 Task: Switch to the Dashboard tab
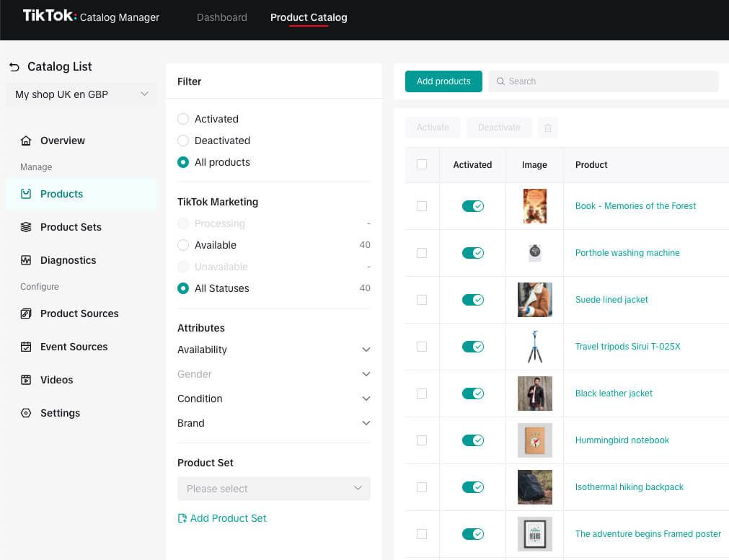pyautogui.click(x=222, y=17)
